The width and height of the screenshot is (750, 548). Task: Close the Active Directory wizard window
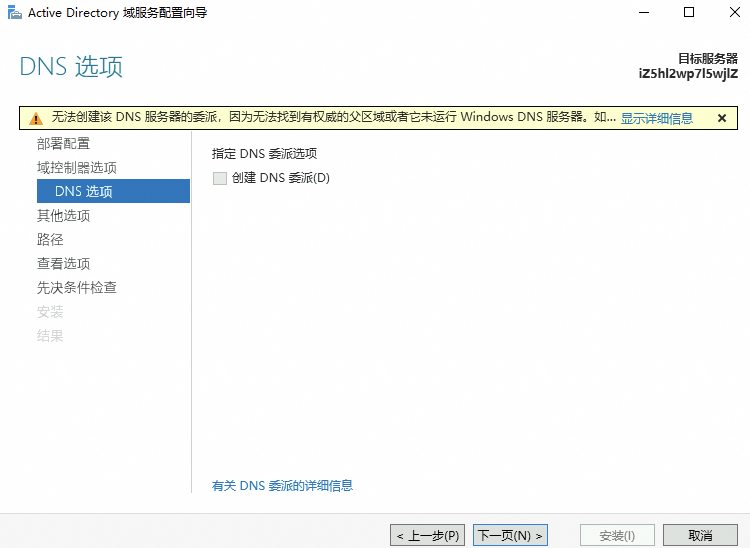pyautogui.click(x=735, y=12)
